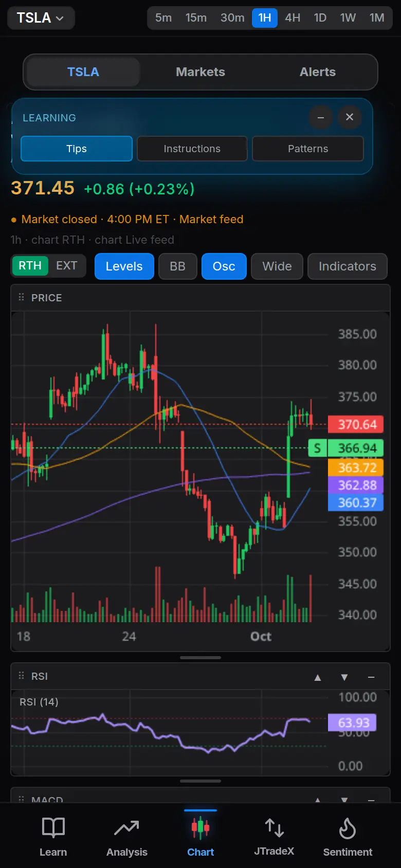The image size is (401, 868).
Task: Close the Learning panel
Action: (x=350, y=117)
